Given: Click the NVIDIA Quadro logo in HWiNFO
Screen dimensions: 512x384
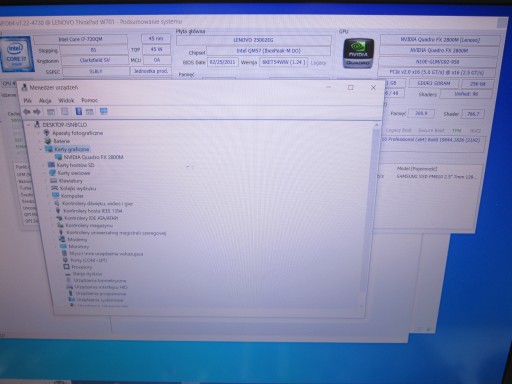Looking at the screenshot, I should [358, 54].
